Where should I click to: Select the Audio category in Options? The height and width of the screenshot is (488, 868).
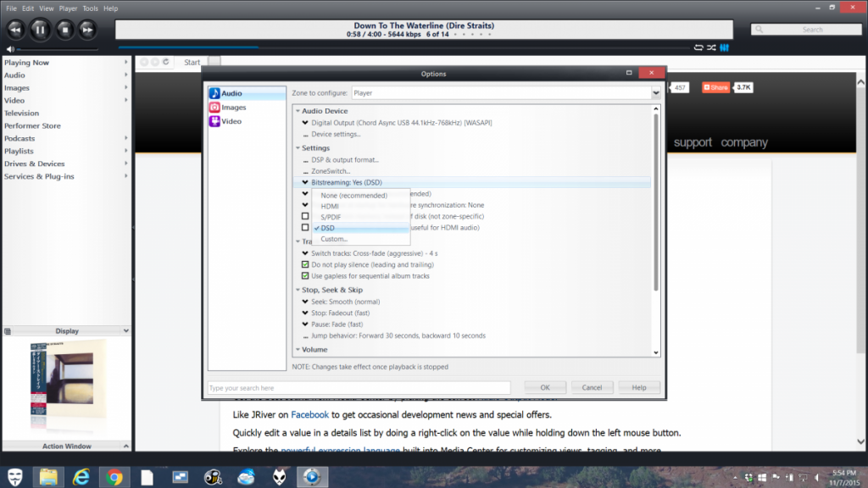(247, 93)
